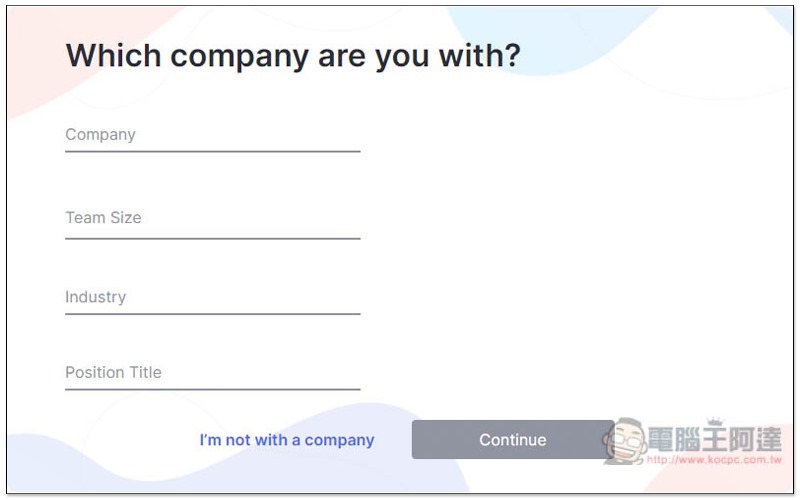Select the "I'm not with a company" link

(x=287, y=440)
